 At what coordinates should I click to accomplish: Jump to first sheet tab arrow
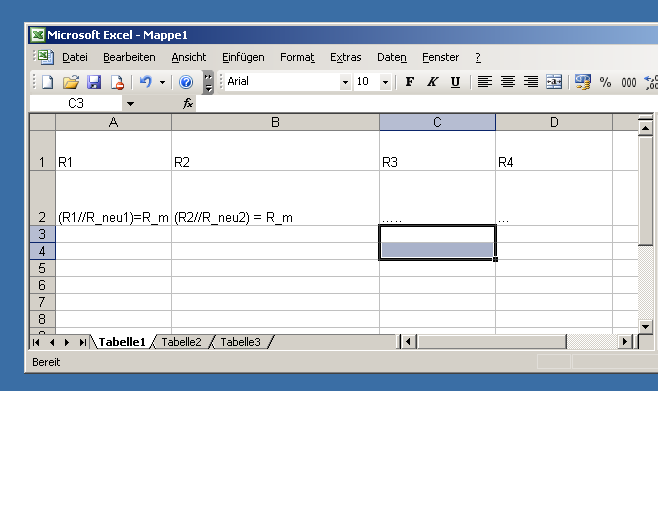[36, 342]
